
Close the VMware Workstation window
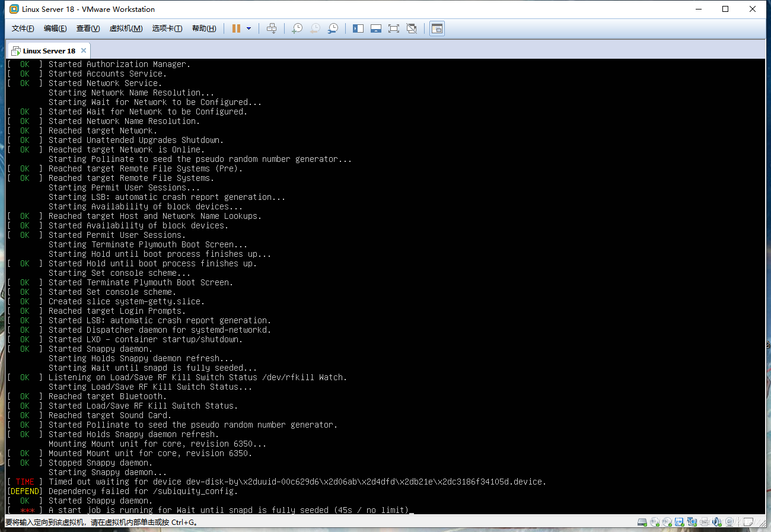753,9
